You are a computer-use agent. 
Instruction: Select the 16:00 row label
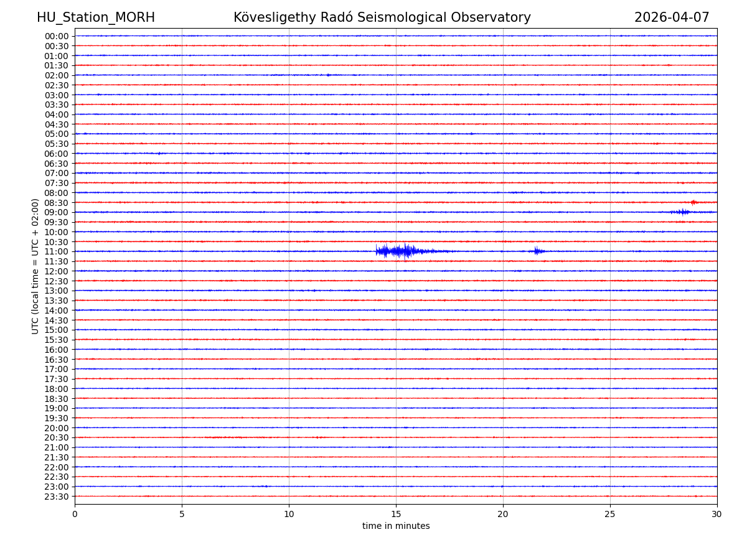(x=57, y=350)
